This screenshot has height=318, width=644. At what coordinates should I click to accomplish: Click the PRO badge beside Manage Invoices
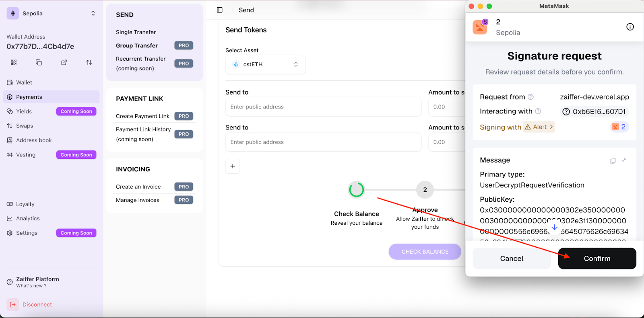coord(184,200)
